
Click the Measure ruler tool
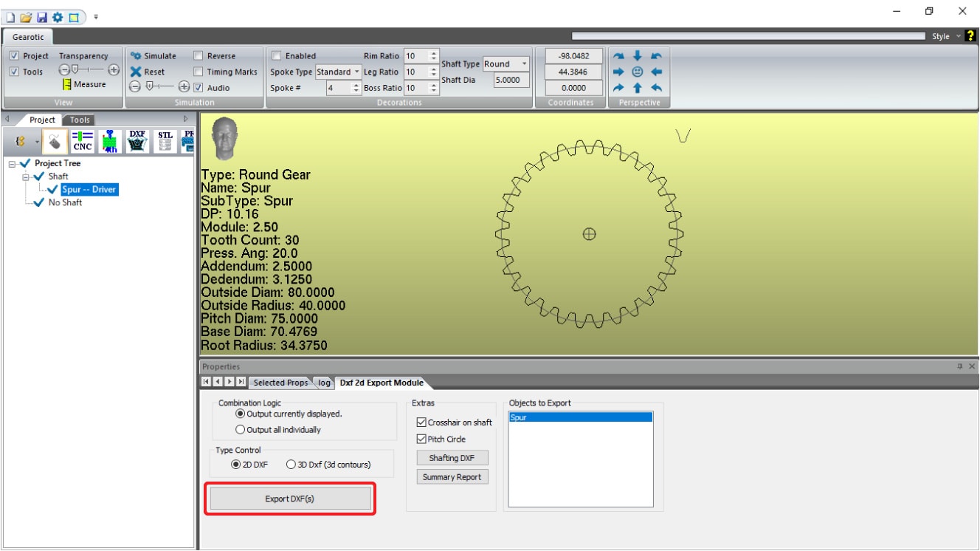(66, 85)
